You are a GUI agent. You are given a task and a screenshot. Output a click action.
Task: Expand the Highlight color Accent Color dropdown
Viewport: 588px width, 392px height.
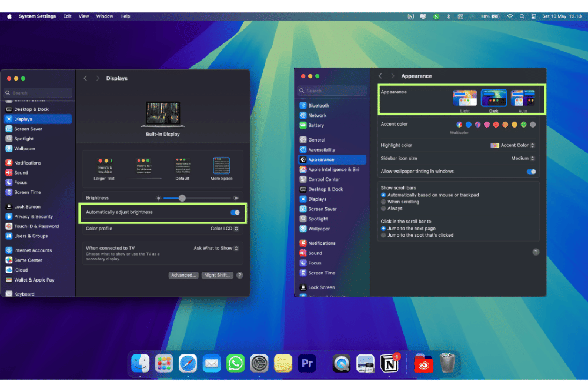coord(513,145)
